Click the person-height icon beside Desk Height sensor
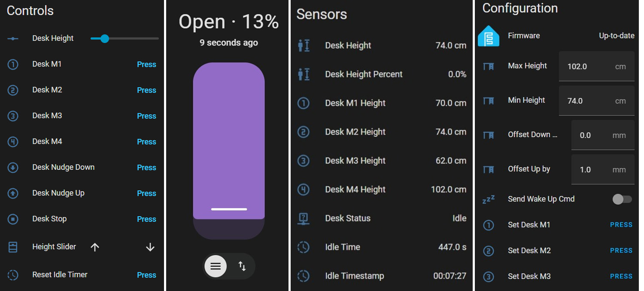This screenshot has height=291, width=644. pyautogui.click(x=304, y=45)
